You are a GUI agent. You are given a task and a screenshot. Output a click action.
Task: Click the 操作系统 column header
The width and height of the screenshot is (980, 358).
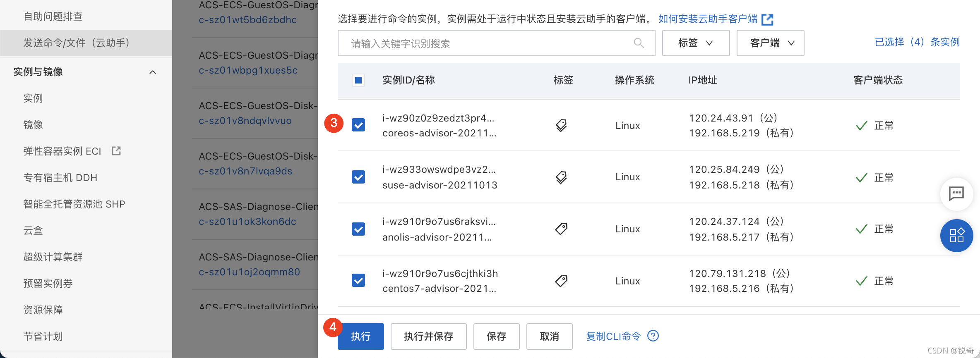634,80
